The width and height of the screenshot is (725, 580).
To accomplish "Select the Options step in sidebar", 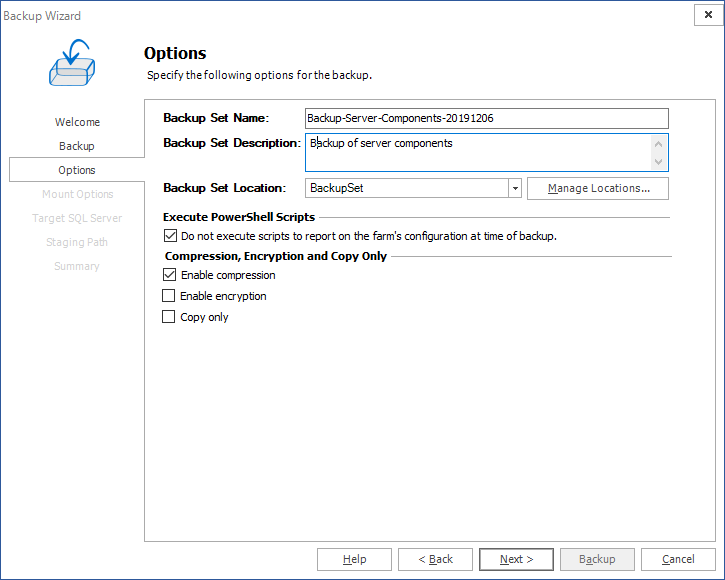I will tap(77, 170).
